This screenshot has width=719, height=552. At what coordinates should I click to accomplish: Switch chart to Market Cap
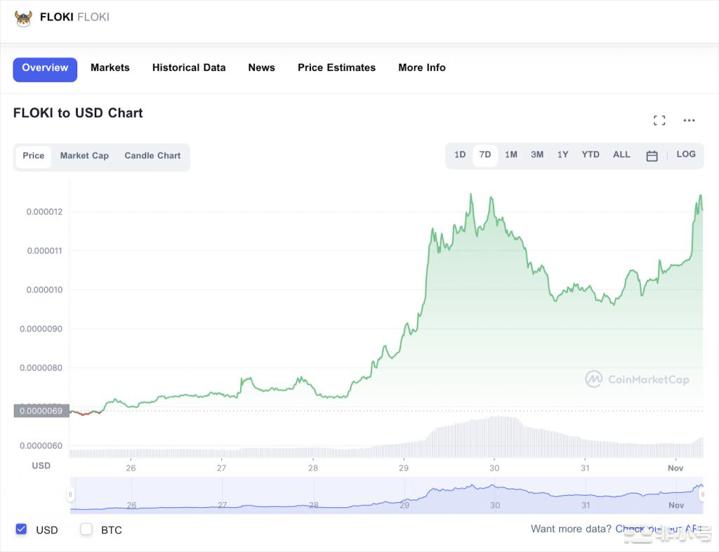[x=84, y=156]
